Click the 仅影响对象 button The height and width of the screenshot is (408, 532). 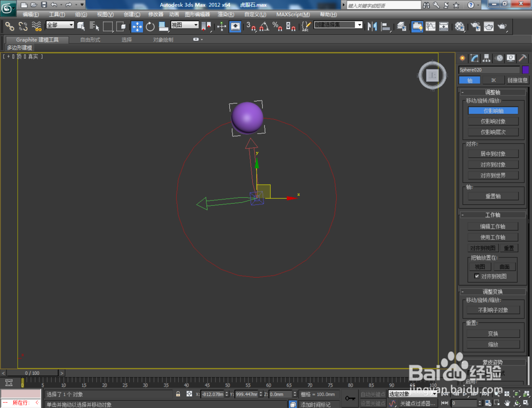[493, 121]
